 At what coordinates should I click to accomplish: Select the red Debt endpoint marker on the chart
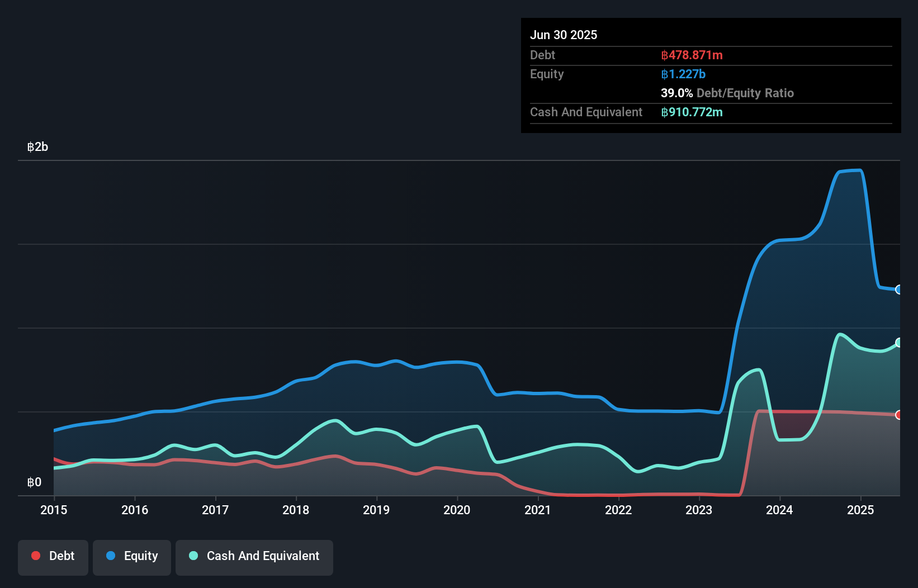tap(899, 415)
